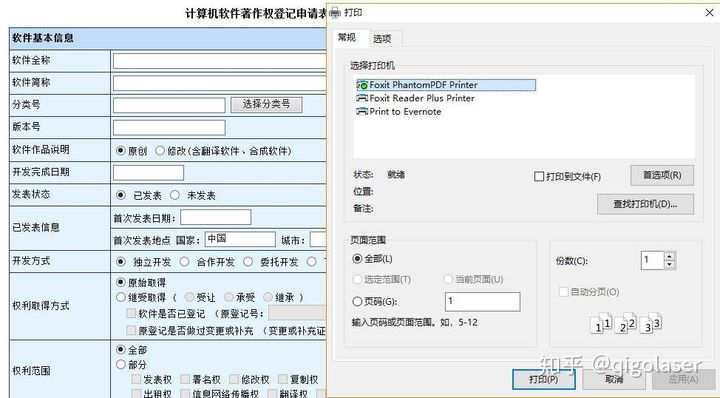Check the 修改权 right
The image size is (720, 398).
tap(234, 379)
